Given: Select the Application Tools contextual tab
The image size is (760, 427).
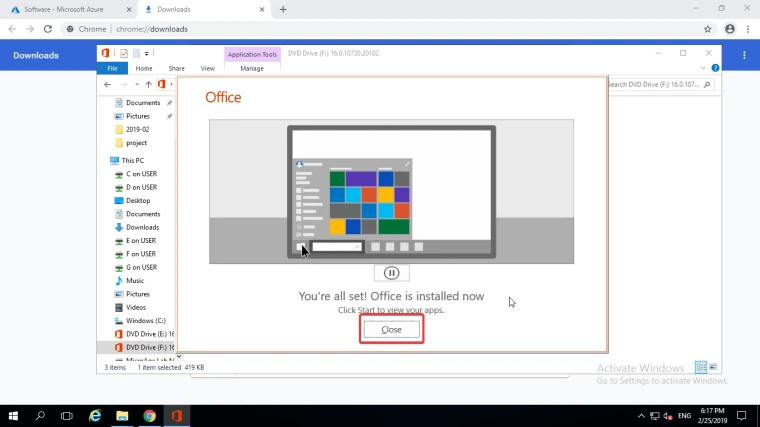Looking at the screenshot, I should click(252, 54).
